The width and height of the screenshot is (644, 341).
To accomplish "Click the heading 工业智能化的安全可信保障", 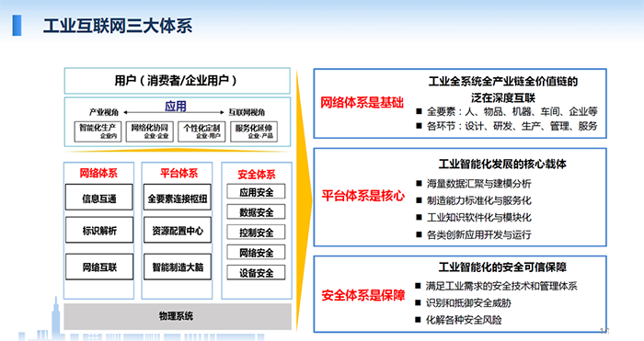I will click(x=502, y=267).
